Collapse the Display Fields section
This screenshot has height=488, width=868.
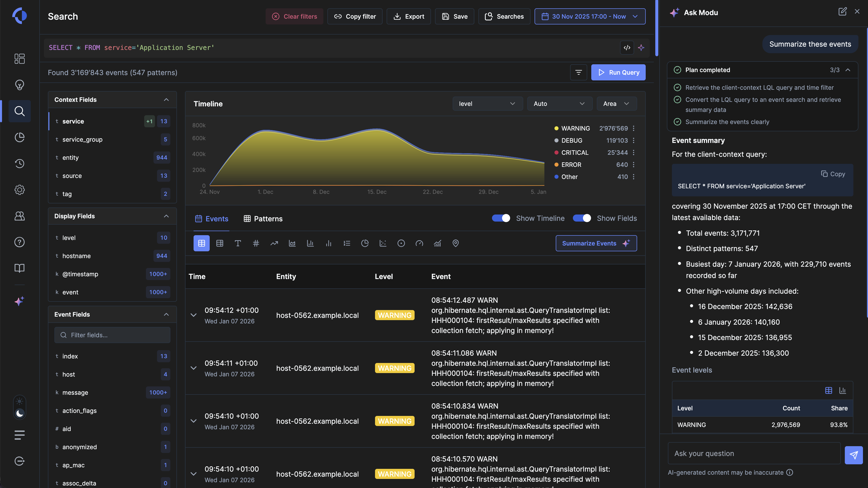coord(166,216)
